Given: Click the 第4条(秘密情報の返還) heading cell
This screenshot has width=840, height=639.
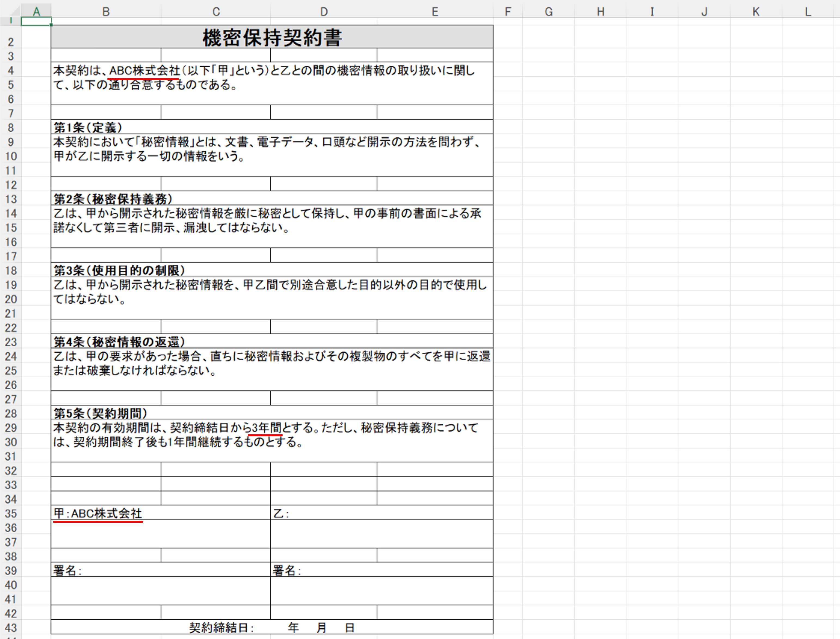Looking at the screenshot, I should click(119, 342).
